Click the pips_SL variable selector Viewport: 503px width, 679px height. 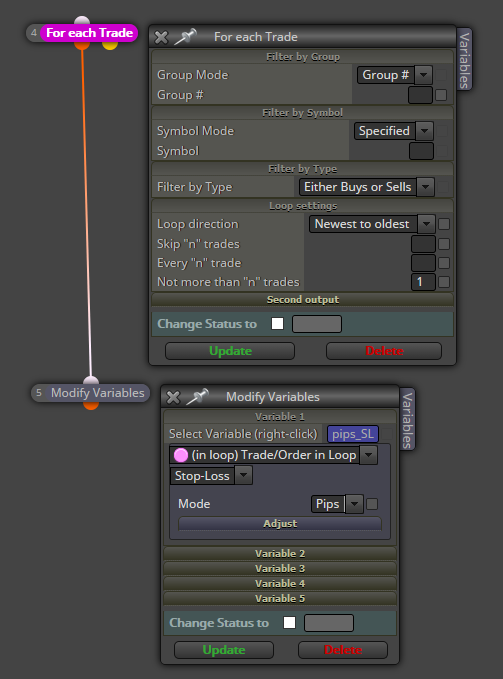(353, 434)
